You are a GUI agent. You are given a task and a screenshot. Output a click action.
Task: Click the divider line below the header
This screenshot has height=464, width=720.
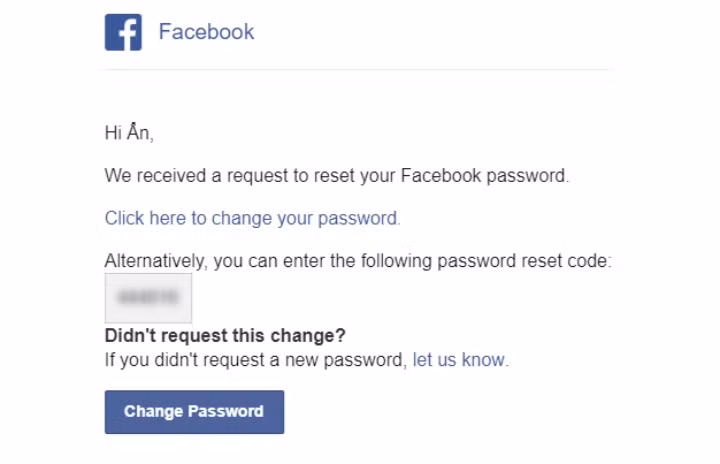point(357,69)
